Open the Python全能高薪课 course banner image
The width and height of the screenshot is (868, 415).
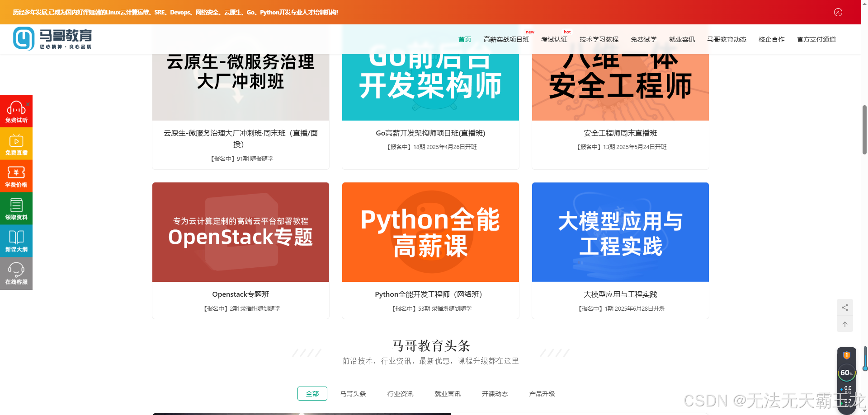click(x=430, y=232)
